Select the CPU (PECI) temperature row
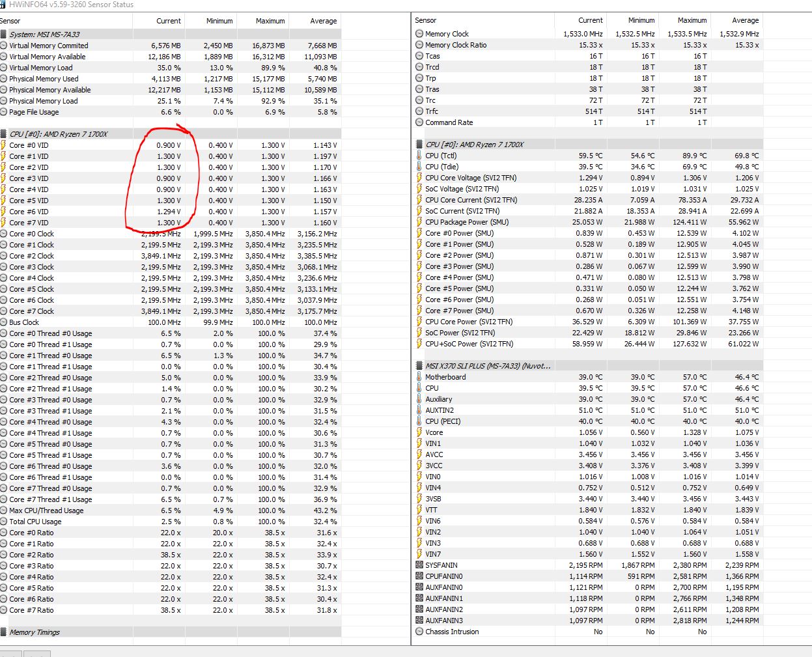 tap(589, 421)
